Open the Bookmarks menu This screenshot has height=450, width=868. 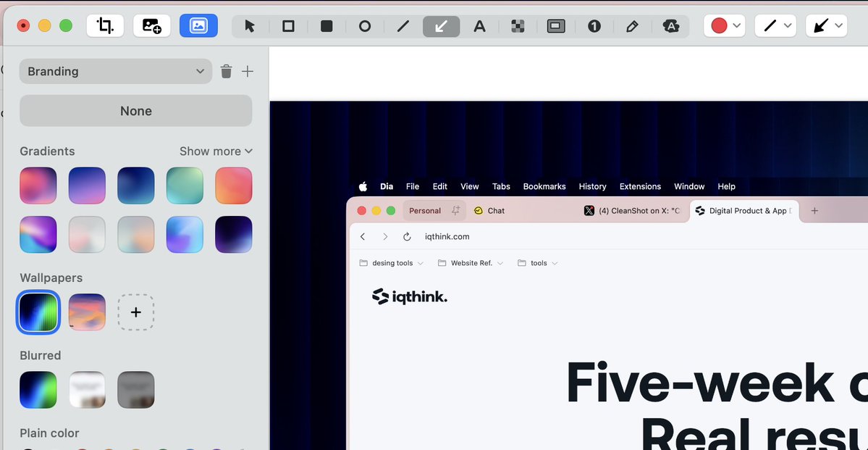click(x=544, y=187)
